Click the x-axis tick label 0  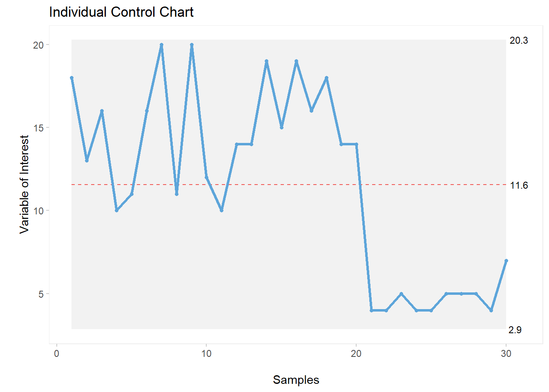point(57,354)
